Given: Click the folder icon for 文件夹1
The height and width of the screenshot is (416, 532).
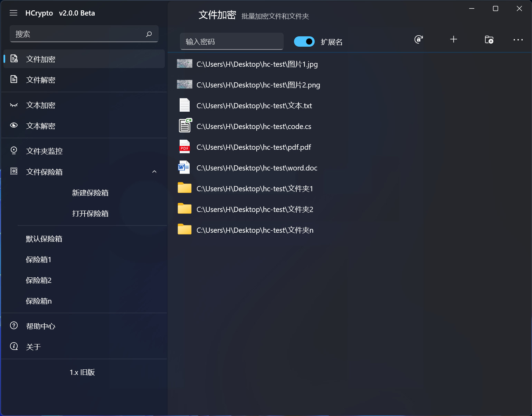Looking at the screenshot, I should click(184, 188).
